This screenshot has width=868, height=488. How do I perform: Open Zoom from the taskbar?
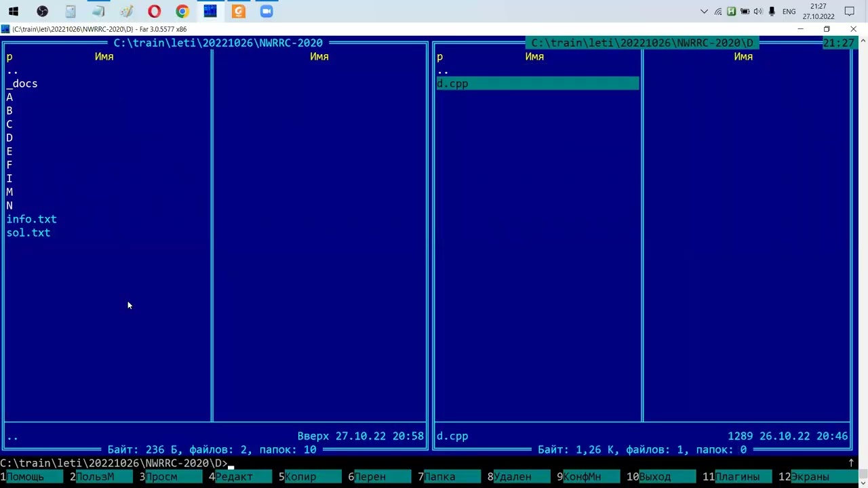pos(267,12)
